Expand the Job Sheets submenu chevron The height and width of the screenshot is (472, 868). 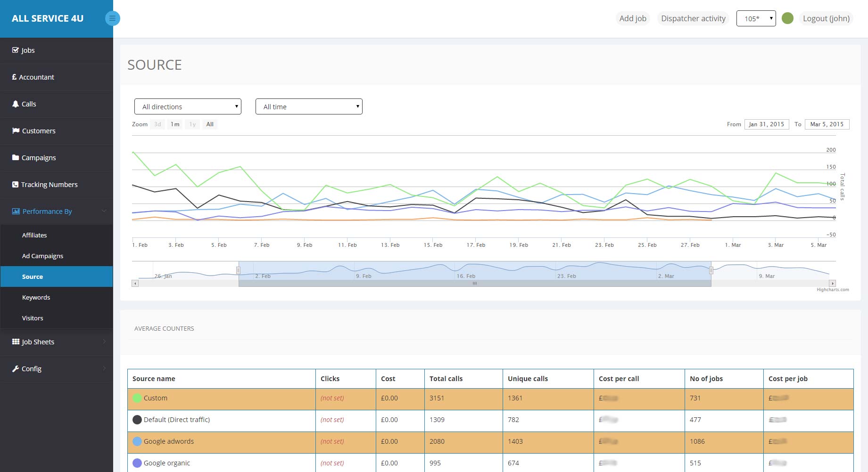point(104,342)
